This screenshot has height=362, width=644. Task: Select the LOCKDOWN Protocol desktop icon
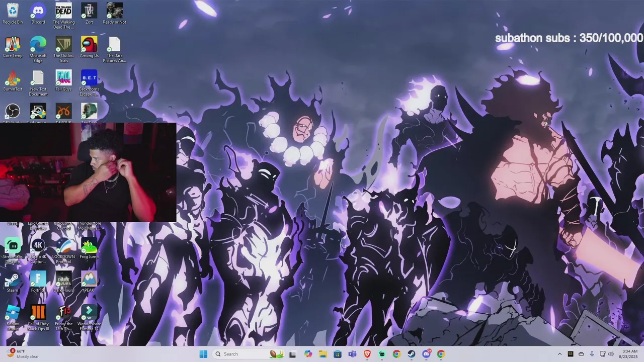(x=63, y=251)
